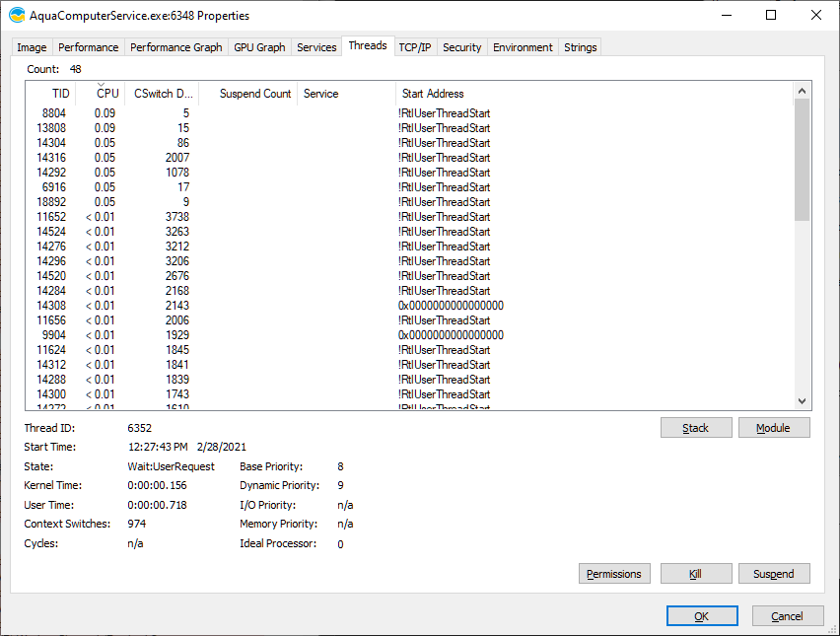
Task: Open the Stack button
Action: coord(696,428)
